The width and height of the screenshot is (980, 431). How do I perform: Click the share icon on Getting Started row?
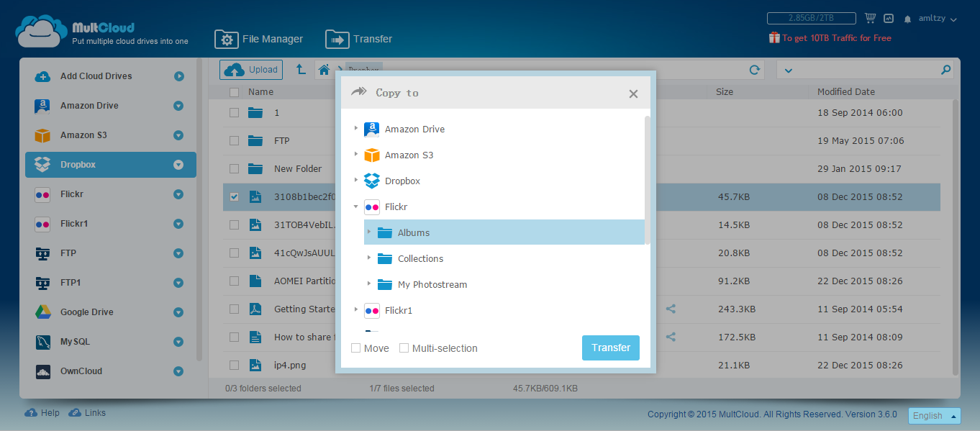pos(671,309)
